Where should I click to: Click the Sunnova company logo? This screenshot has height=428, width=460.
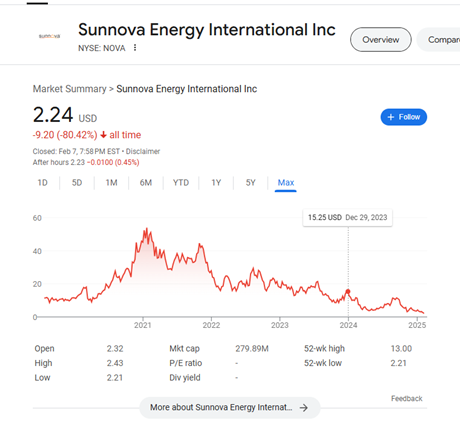(49, 36)
